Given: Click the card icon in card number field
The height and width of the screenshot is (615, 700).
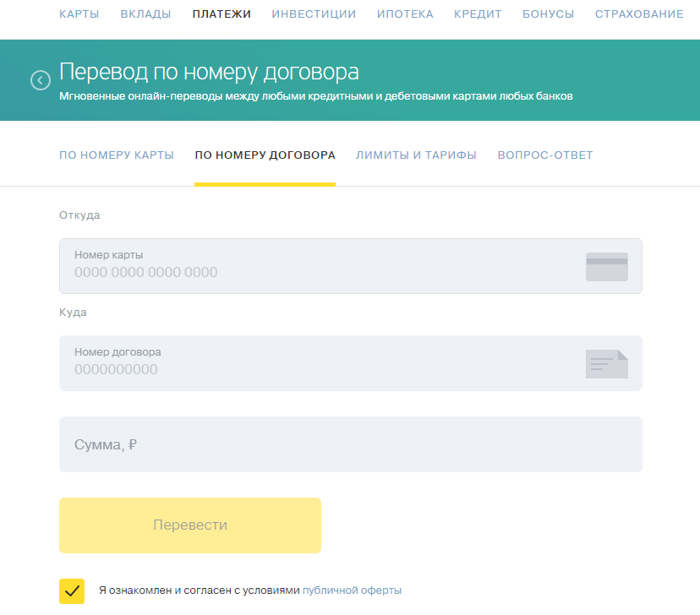Looking at the screenshot, I should (x=606, y=266).
